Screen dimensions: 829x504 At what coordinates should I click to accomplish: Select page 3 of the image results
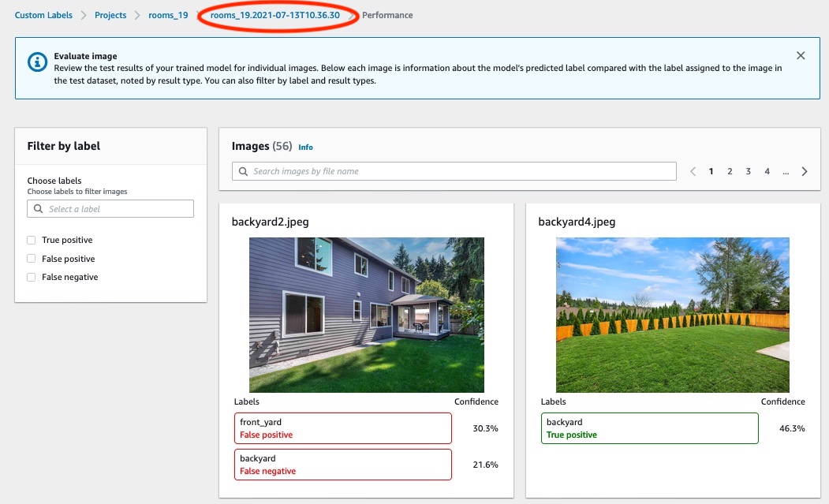click(748, 170)
